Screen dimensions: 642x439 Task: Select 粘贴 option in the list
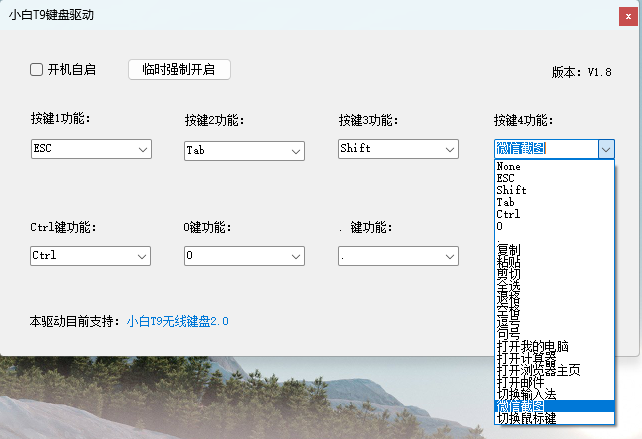[554, 261]
